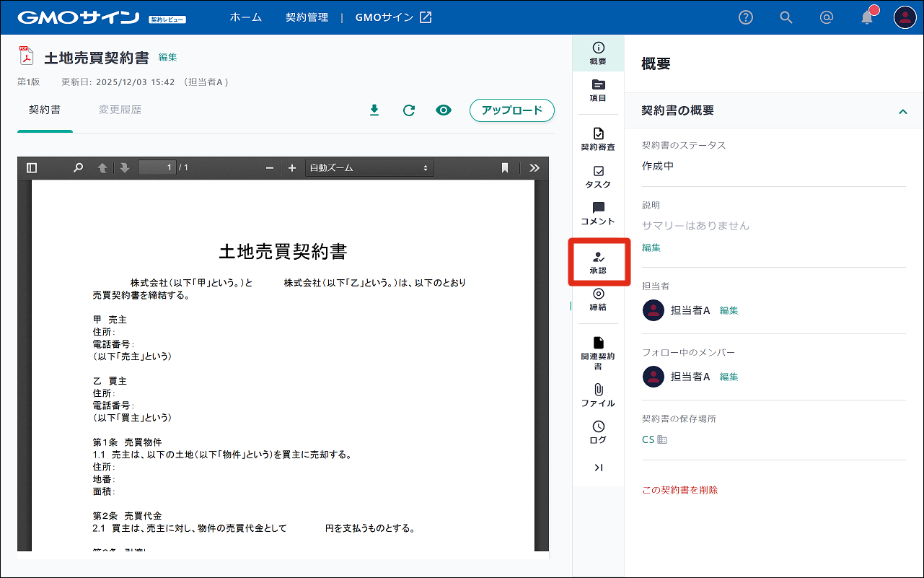Open the タスク panel in sidebar
This screenshot has height=578, width=924.
[x=598, y=177]
